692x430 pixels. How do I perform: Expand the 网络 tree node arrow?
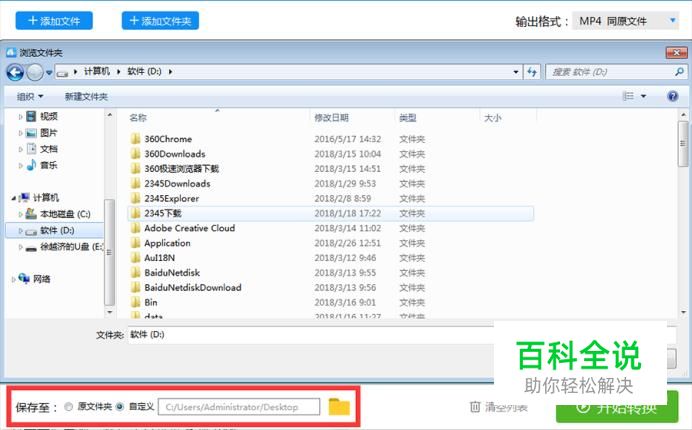tap(14, 279)
